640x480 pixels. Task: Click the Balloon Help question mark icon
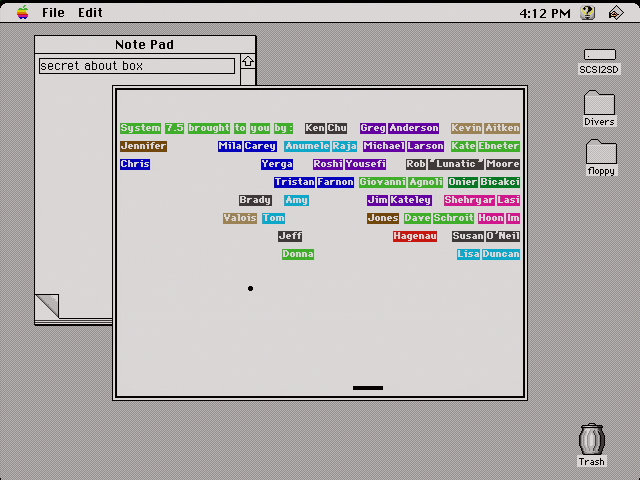(x=587, y=13)
